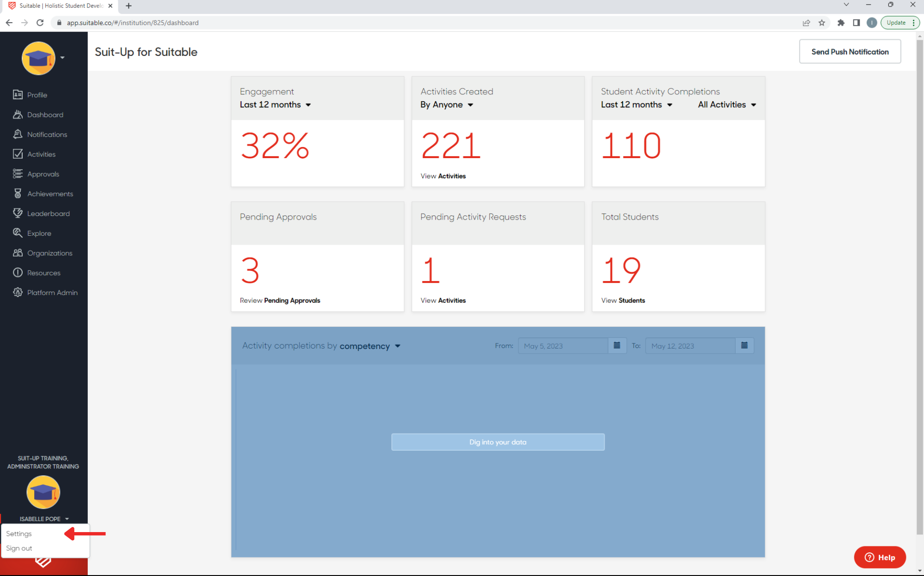The width and height of the screenshot is (924, 576).
Task: Click the Achievements medal icon
Action: tap(18, 194)
